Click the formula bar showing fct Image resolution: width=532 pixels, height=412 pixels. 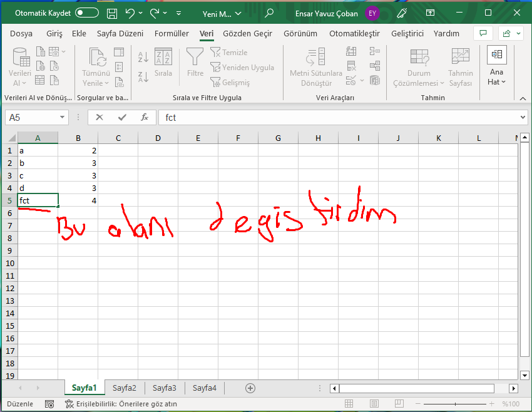(x=338, y=118)
